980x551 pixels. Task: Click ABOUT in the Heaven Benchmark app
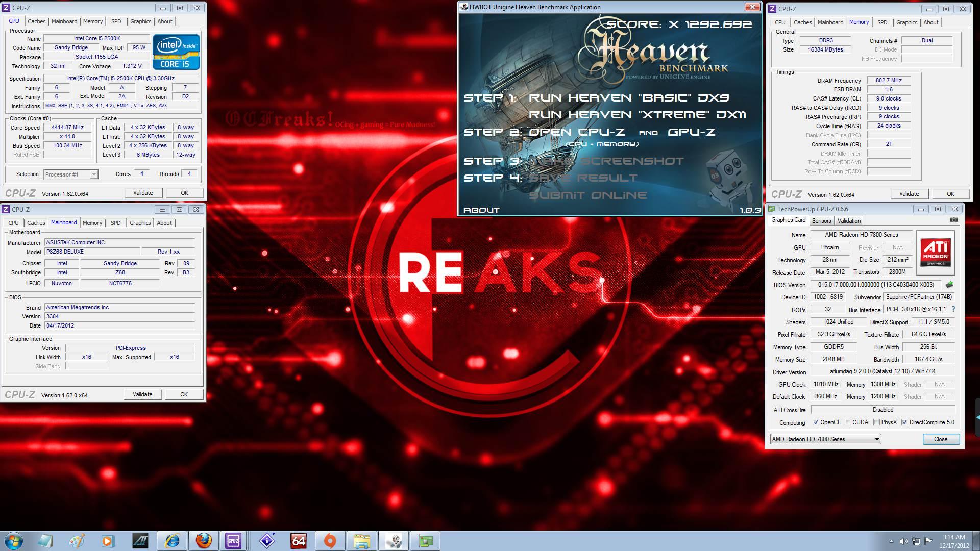(481, 210)
